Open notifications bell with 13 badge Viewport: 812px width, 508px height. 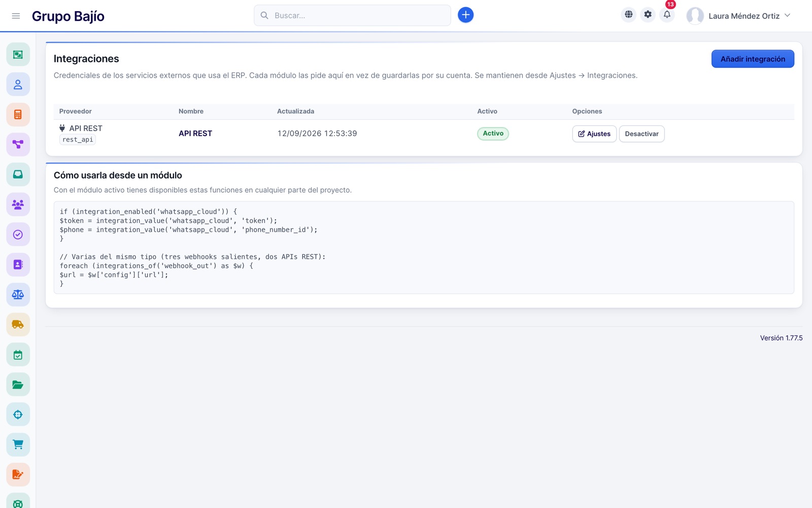(667, 15)
